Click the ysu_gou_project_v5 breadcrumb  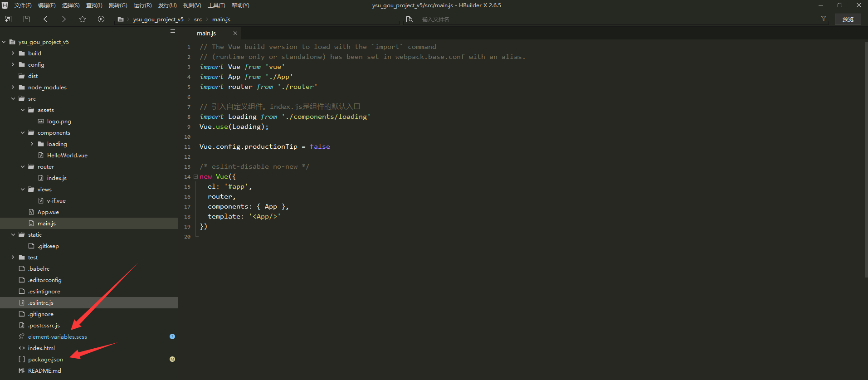158,19
